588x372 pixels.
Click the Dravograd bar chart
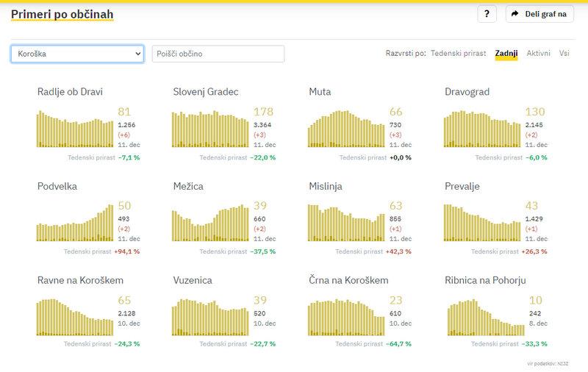click(482, 129)
